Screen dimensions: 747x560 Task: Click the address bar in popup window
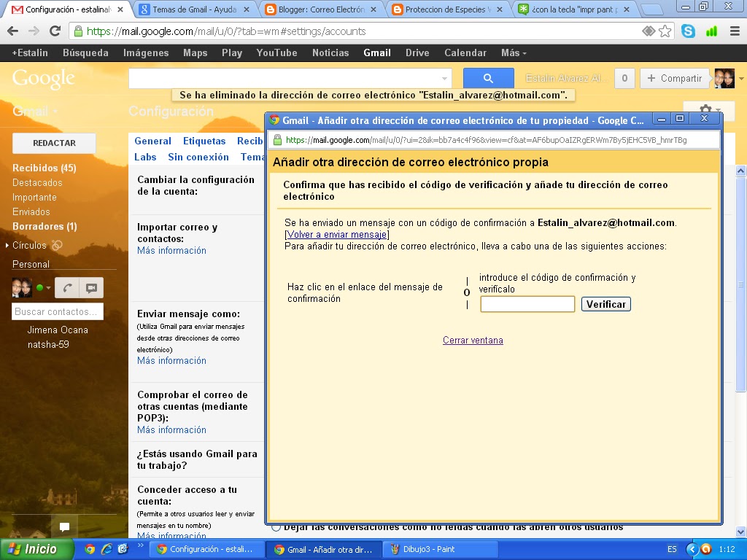point(495,140)
